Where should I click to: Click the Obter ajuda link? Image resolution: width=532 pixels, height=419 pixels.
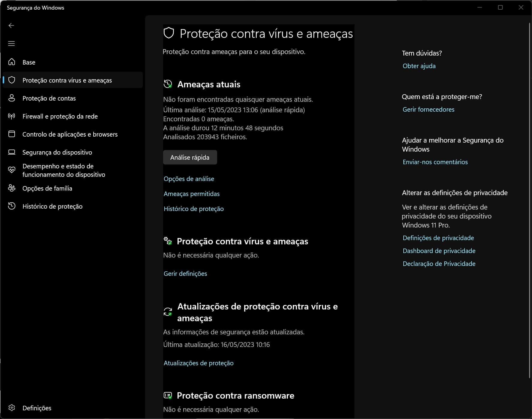419,66
